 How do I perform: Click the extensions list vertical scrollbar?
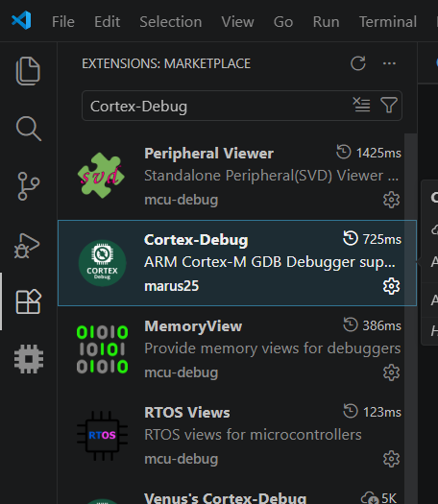click(410, 318)
